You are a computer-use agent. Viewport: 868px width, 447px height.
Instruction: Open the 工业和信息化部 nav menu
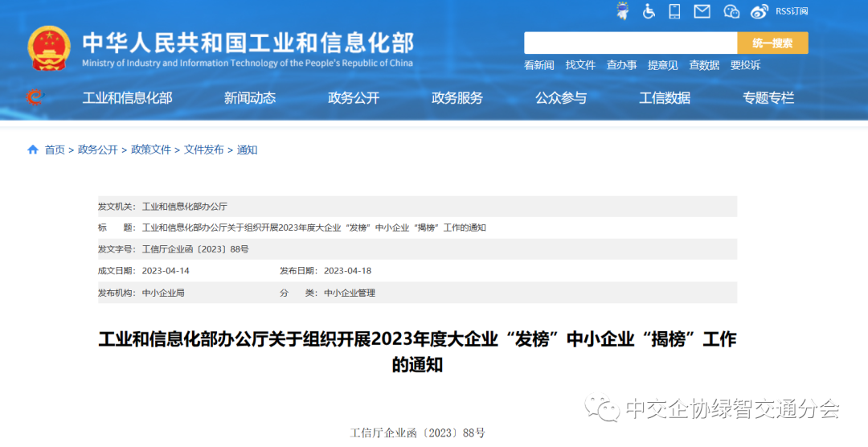[x=127, y=98]
